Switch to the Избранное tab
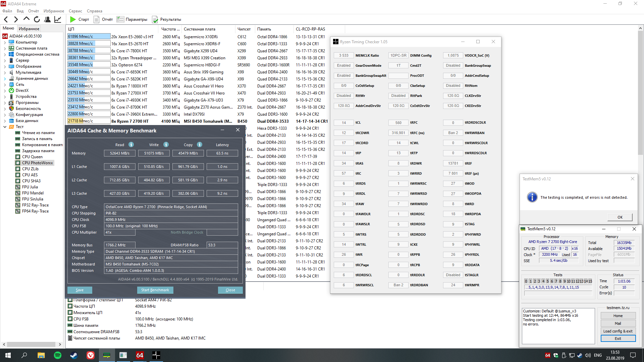Viewport: 644px width, 362px height. pos(29,29)
